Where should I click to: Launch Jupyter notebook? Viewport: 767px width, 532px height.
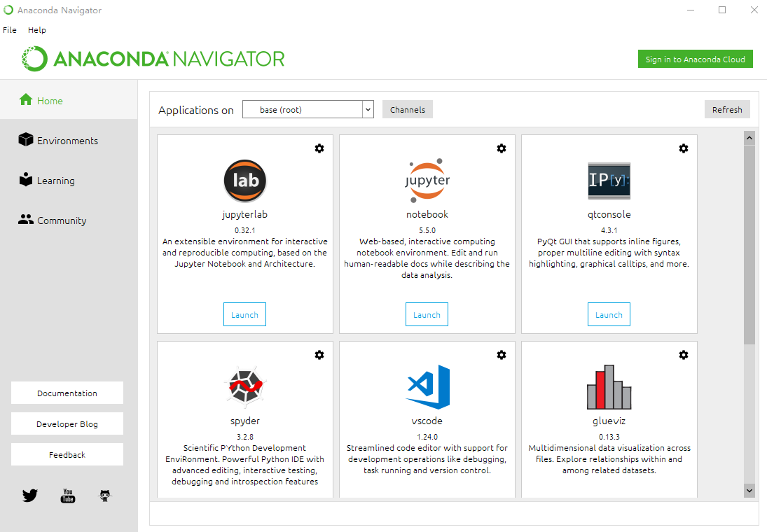click(x=427, y=314)
